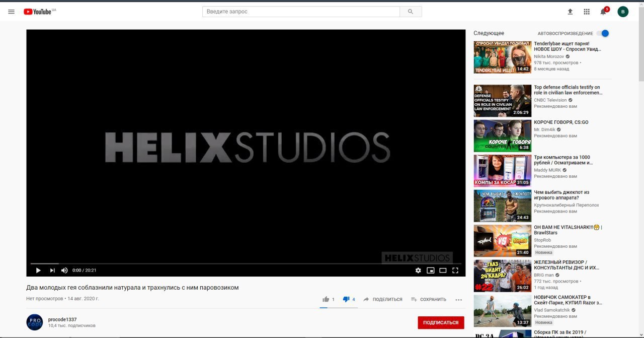Open the upload video icon
The height and width of the screenshot is (338, 644).
(570, 12)
